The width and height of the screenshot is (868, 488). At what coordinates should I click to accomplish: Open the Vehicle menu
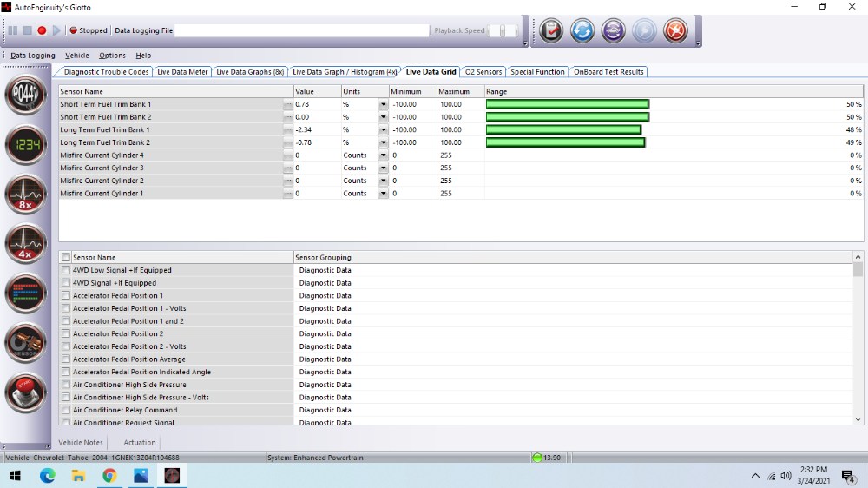[76, 56]
